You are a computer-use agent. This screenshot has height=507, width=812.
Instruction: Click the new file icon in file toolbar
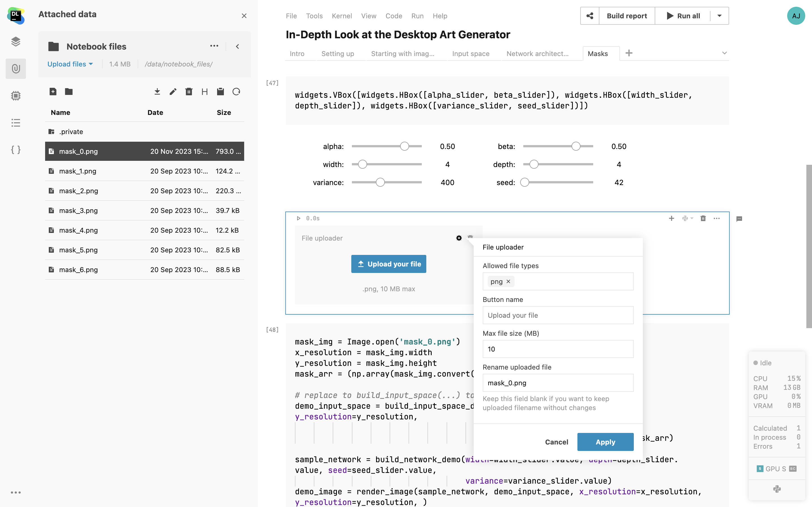point(53,92)
